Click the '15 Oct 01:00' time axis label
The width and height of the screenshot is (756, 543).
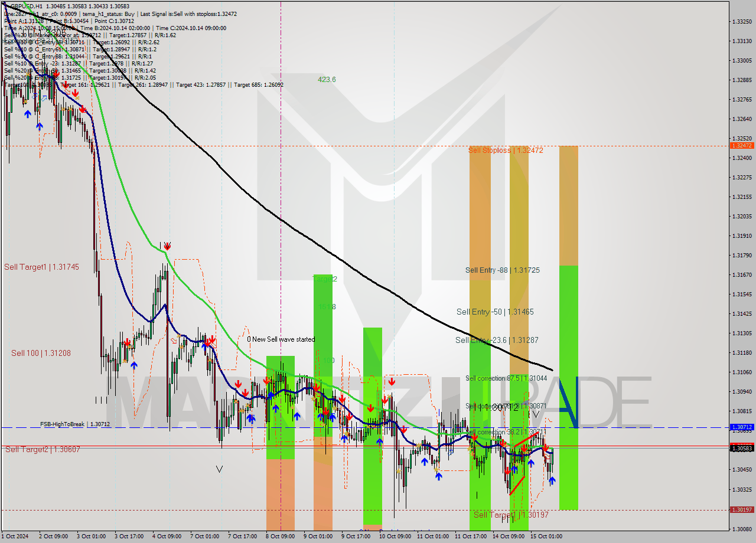(x=546, y=537)
